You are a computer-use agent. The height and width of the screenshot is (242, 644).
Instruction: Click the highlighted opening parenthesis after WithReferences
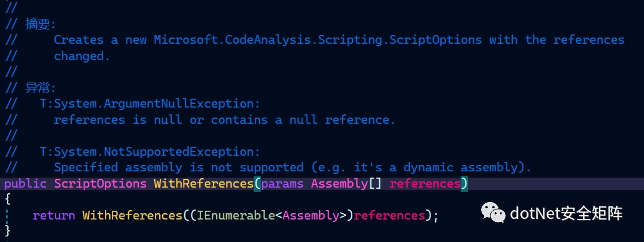[x=257, y=184]
